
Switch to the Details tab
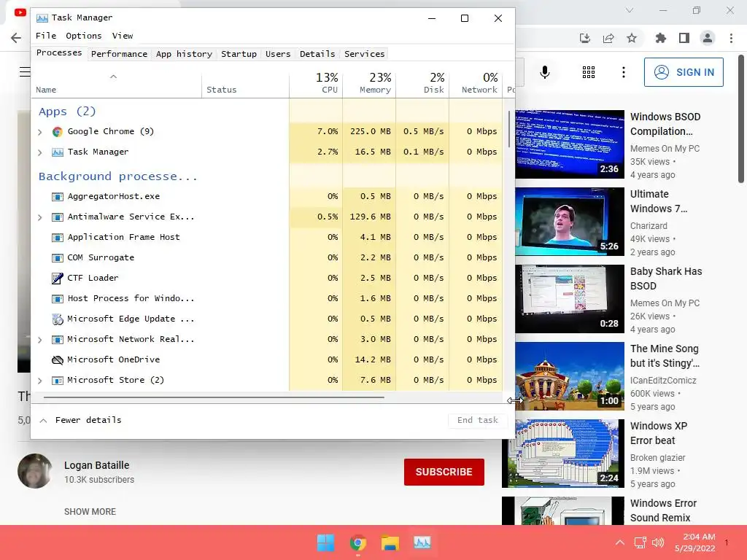pyautogui.click(x=317, y=54)
